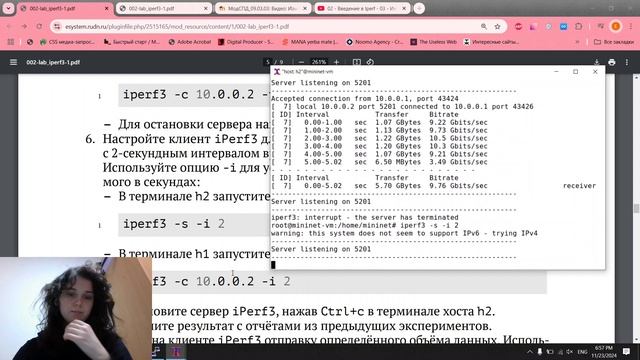
Task: Open the Noomo Agency bookmark
Action: pos(375,42)
